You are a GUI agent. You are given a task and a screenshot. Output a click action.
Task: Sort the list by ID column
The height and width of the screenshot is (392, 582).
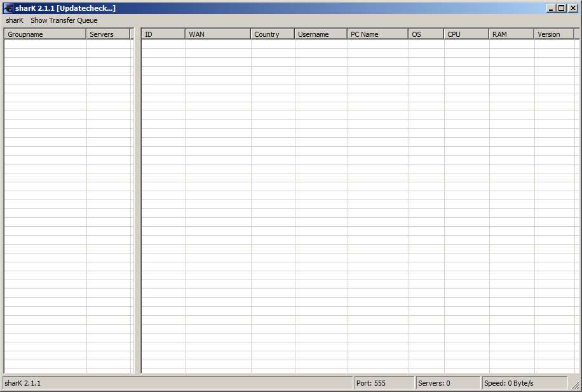pyautogui.click(x=163, y=34)
